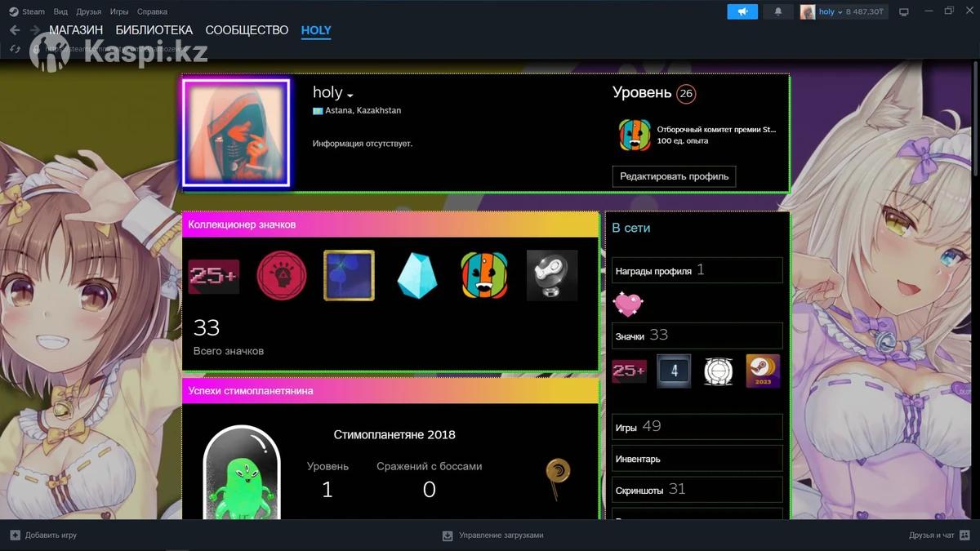Click Отборочный комитет премии badge title
Screen dimensions: 980x551
coord(717,129)
